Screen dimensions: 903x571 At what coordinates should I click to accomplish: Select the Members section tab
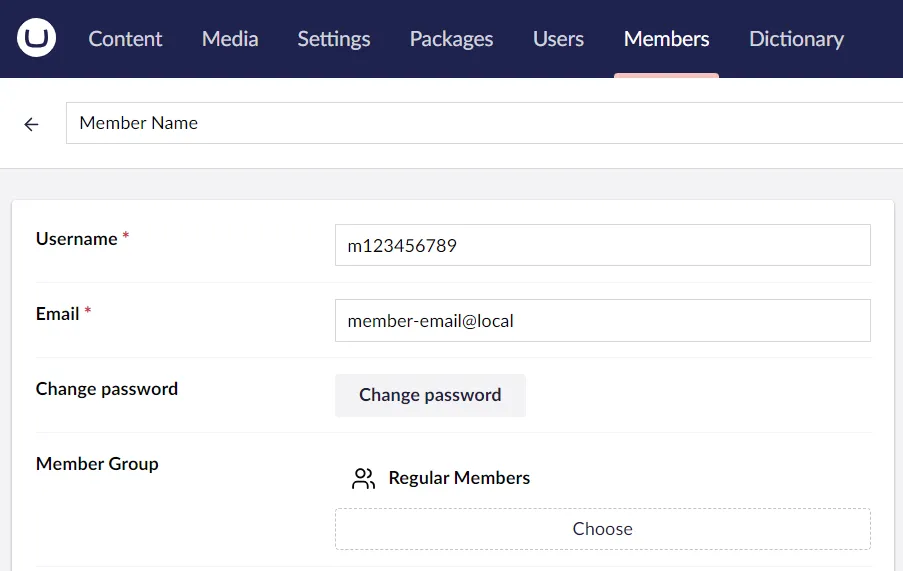tap(666, 39)
